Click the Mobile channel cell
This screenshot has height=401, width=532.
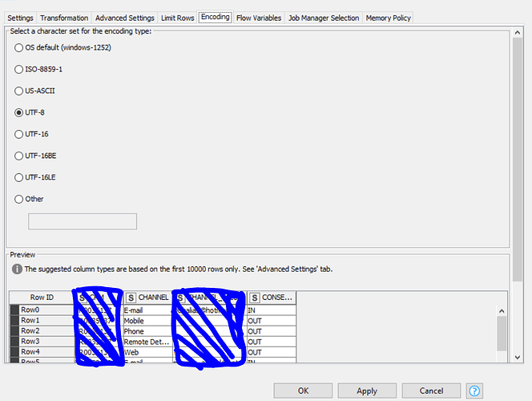click(x=147, y=321)
